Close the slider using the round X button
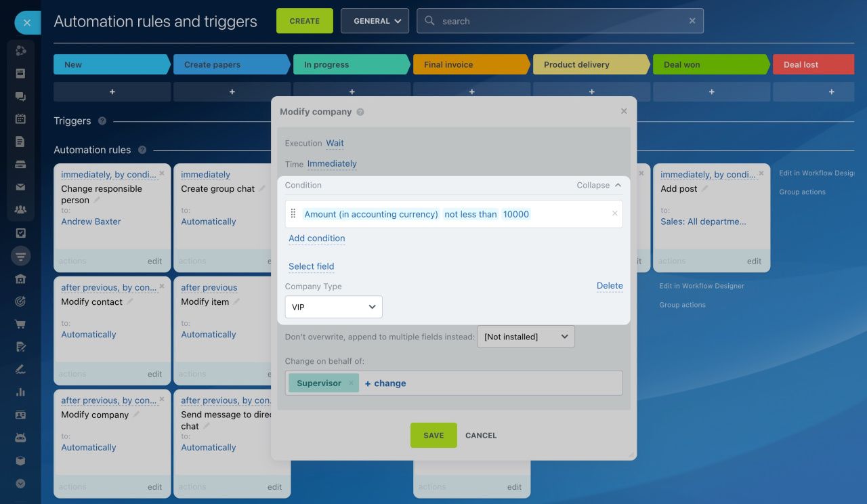 (26, 22)
